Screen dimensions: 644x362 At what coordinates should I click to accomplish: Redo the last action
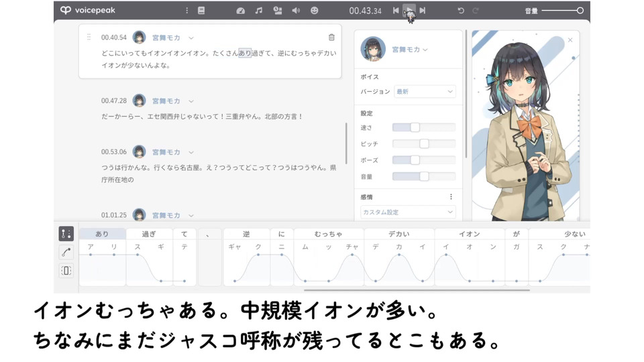(x=476, y=11)
